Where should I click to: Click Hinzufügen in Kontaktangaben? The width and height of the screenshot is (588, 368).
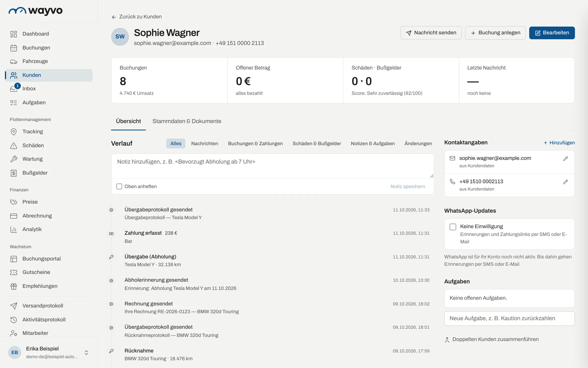click(x=559, y=143)
